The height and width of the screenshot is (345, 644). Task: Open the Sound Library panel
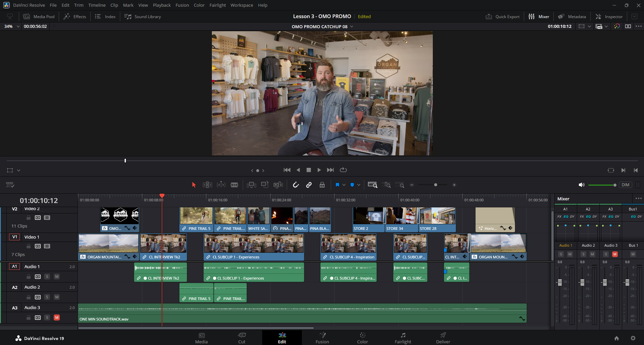point(143,16)
